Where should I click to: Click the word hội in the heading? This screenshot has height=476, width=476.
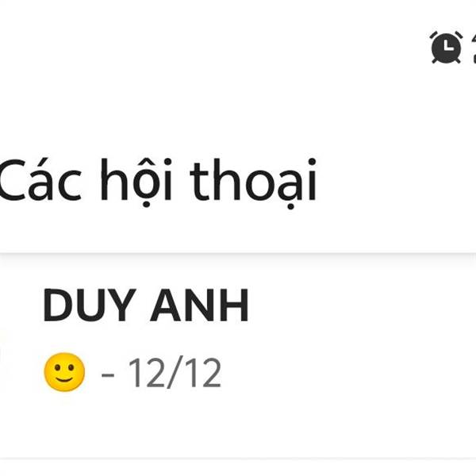(x=136, y=182)
